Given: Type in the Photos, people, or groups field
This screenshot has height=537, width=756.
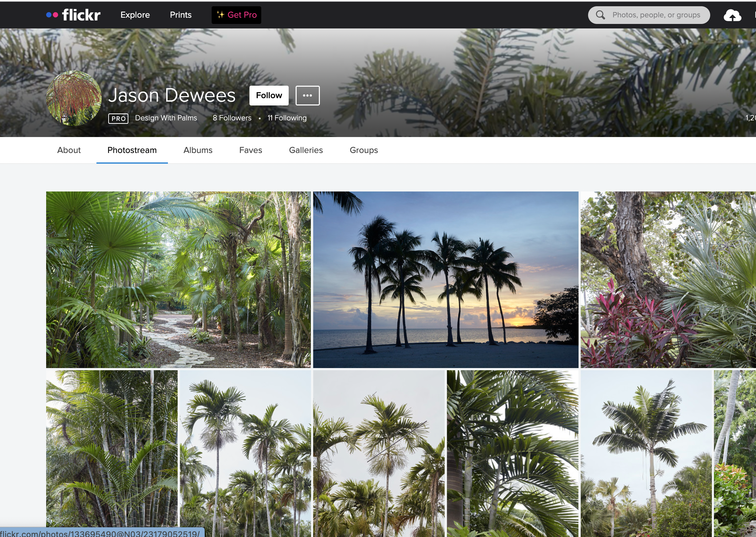Looking at the screenshot, I should point(656,15).
